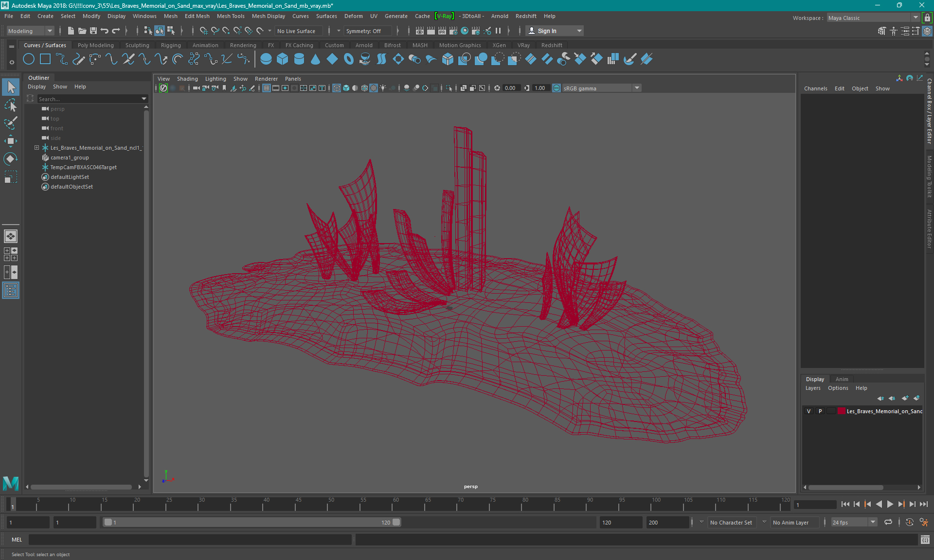The width and height of the screenshot is (934, 560).
Task: Activate the Move tool in the toolbox
Action: [x=11, y=141]
